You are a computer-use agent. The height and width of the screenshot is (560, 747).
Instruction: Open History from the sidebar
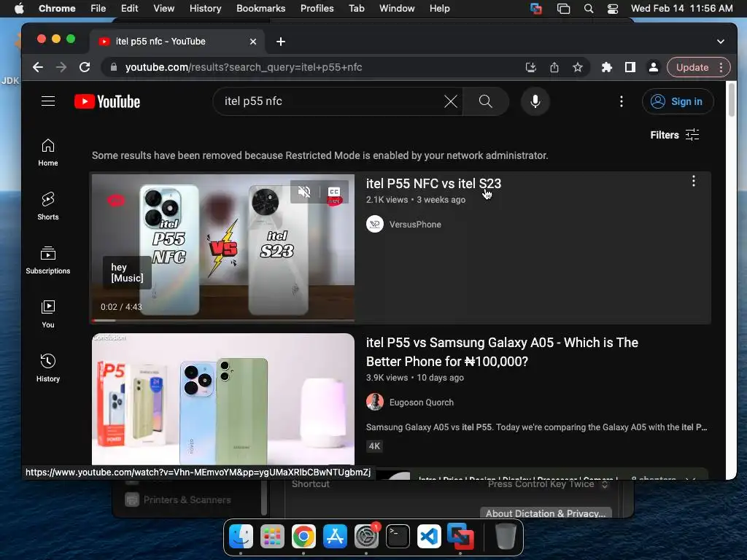pyautogui.click(x=48, y=368)
